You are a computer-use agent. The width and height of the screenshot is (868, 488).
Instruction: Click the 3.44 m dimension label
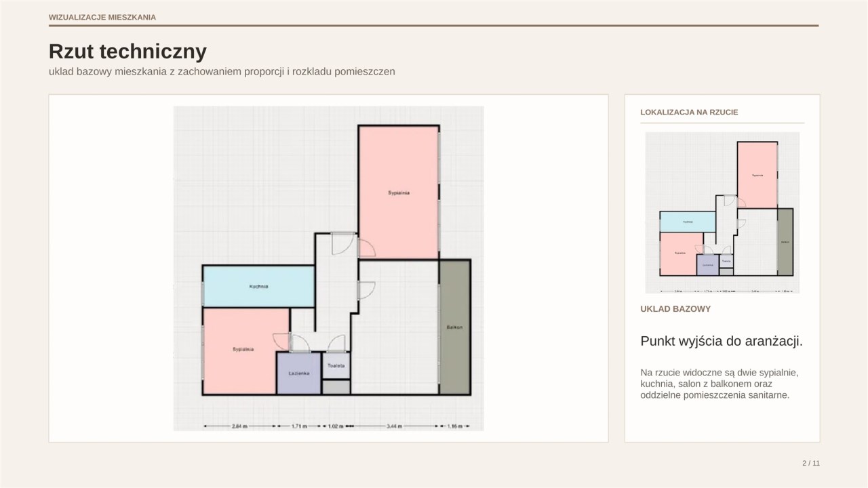(x=394, y=426)
